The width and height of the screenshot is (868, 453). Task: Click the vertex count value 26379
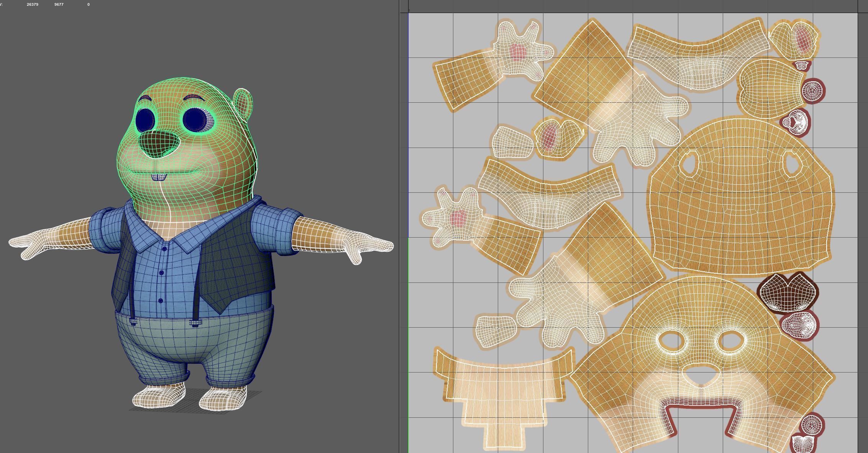(33, 4)
